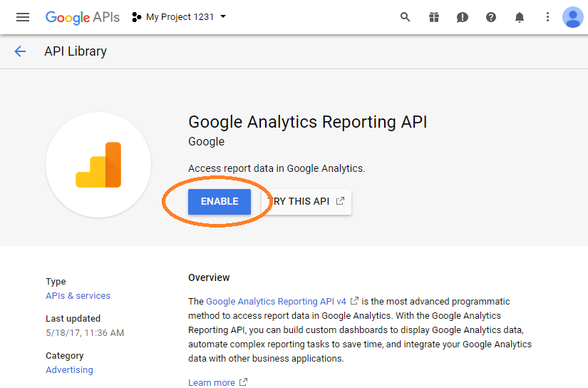Image resolution: width=588 pixels, height=388 pixels.
Task: Click the TRY THIS API button
Action: point(306,202)
